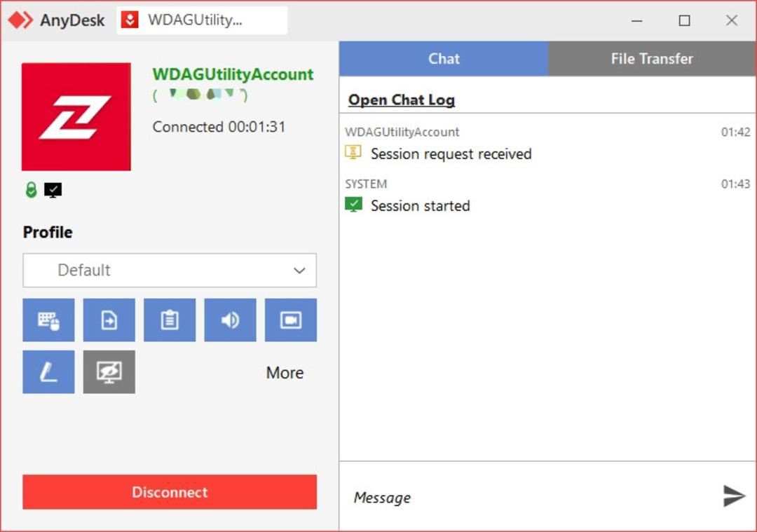Minimize the AnyDesk window
Image resolution: width=757 pixels, height=532 pixels.
(x=636, y=21)
